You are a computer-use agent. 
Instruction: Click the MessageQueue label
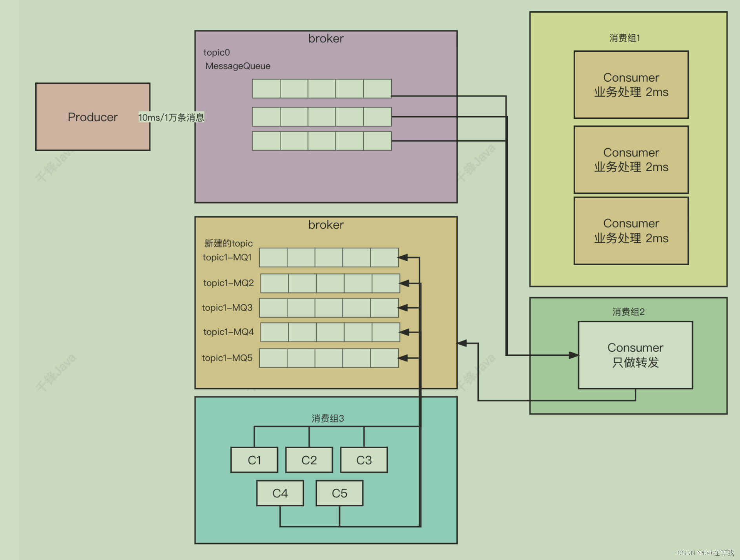238,66
